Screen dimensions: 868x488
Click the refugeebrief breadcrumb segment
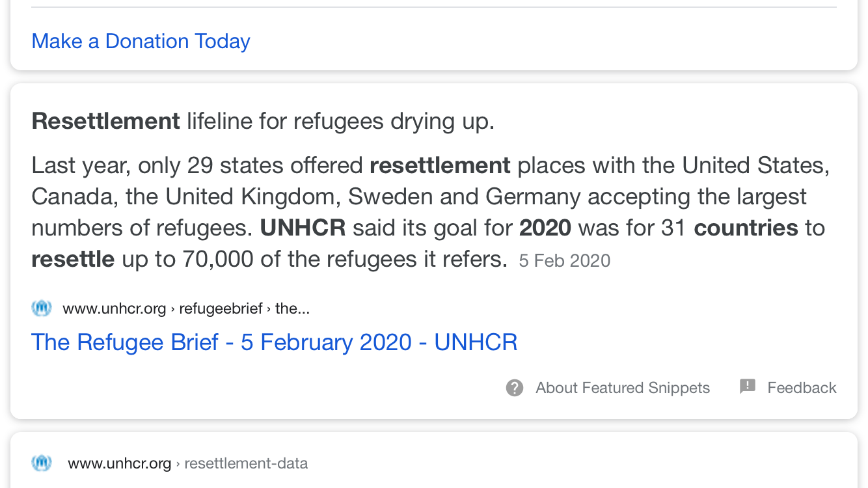point(220,308)
